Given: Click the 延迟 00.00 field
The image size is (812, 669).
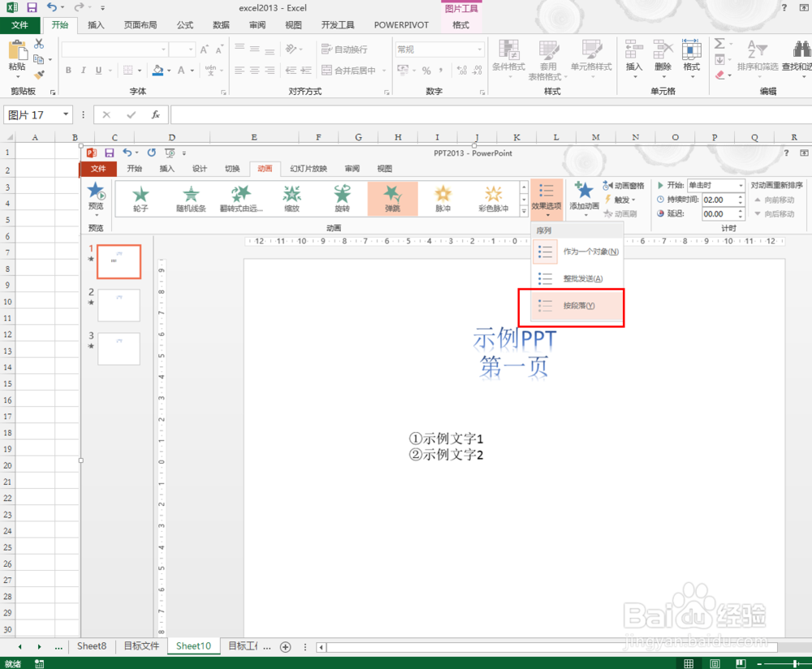Looking at the screenshot, I should click(x=719, y=214).
